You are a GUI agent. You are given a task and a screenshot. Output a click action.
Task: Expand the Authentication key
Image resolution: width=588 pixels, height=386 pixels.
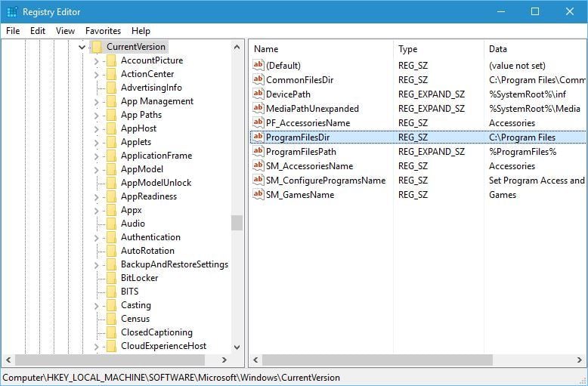click(97, 238)
